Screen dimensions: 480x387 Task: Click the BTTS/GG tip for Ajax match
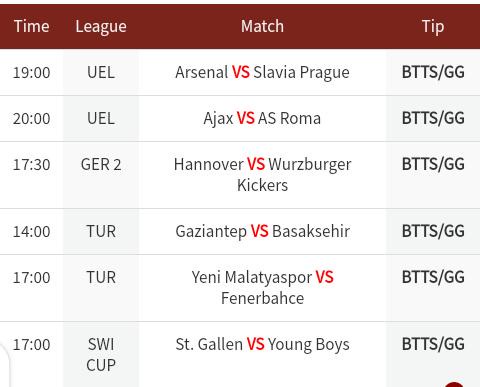coord(433,118)
